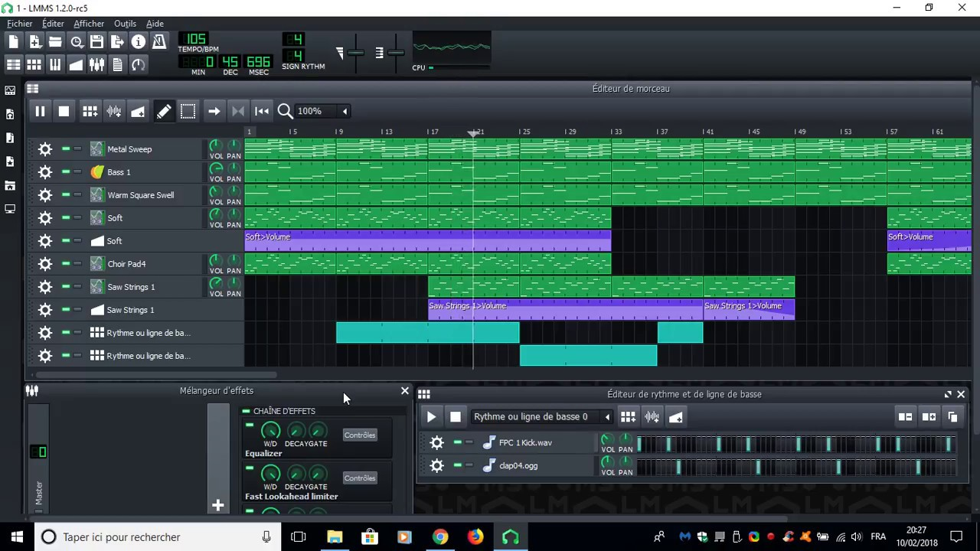Open the Fast Lookahead limiter Contrôles button
Screen dimensions: 980x551
pos(360,478)
